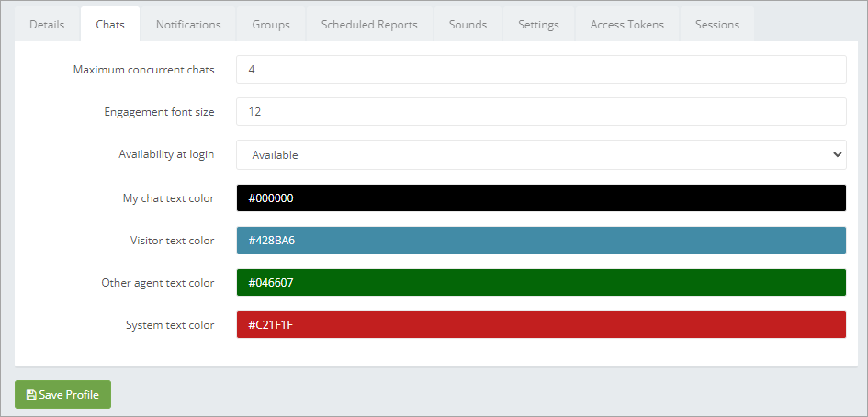
Task: View the Access Tokens tab
Action: (x=627, y=25)
